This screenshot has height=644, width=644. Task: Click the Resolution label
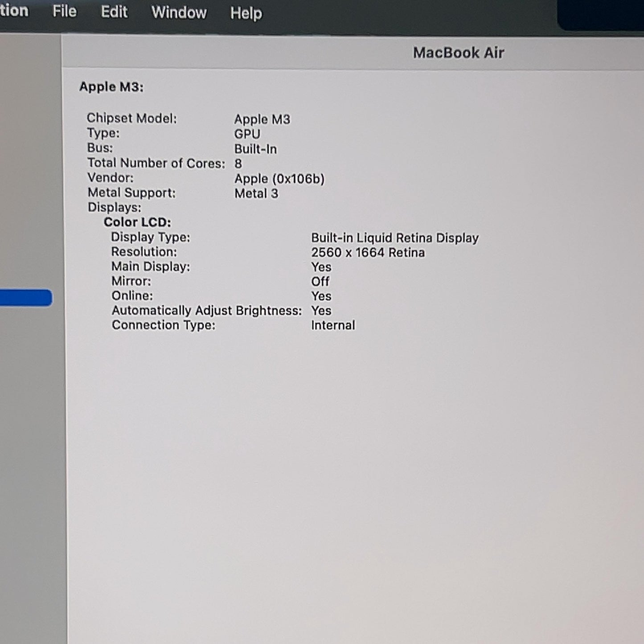tap(144, 252)
